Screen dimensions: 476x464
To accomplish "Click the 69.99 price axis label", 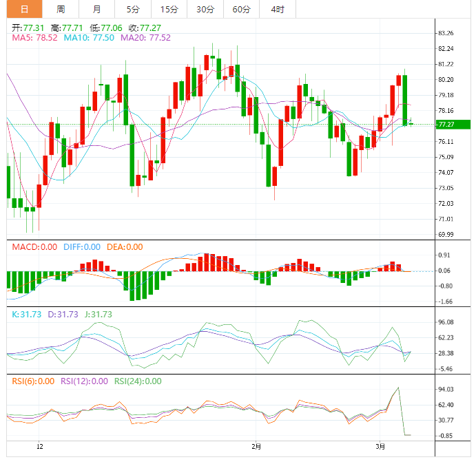I will 446,235.
